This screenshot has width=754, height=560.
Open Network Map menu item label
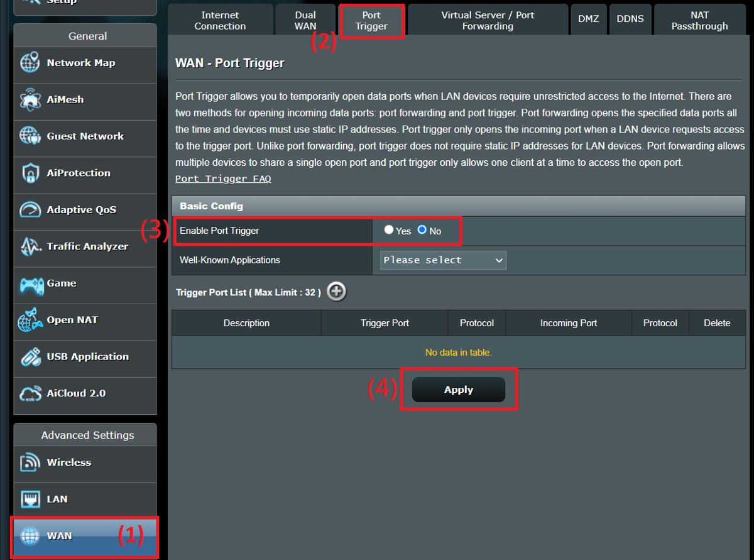[80, 63]
